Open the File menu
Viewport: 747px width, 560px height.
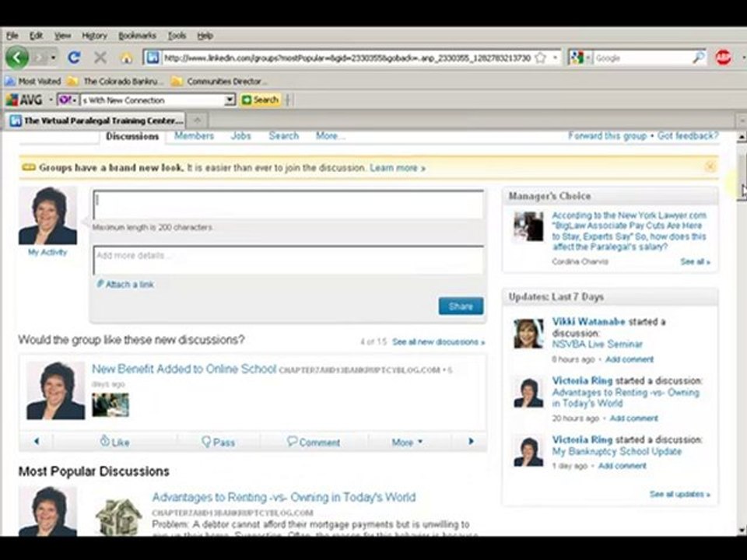pos(12,36)
